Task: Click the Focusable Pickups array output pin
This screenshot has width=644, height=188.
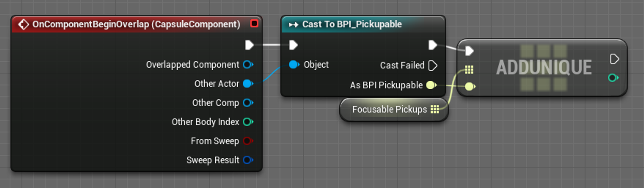Action: (x=435, y=110)
